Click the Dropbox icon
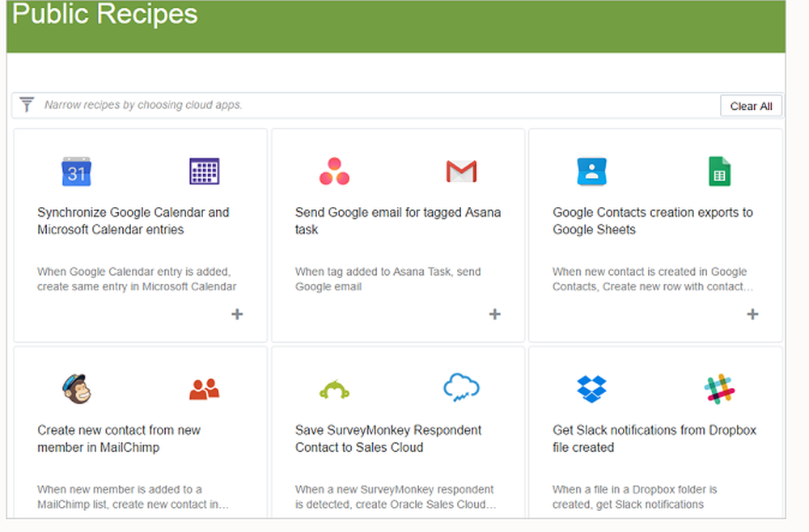Image resolution: width=809 pixels, height=532 pixels. pyautogui.click(x=592, y=389)
